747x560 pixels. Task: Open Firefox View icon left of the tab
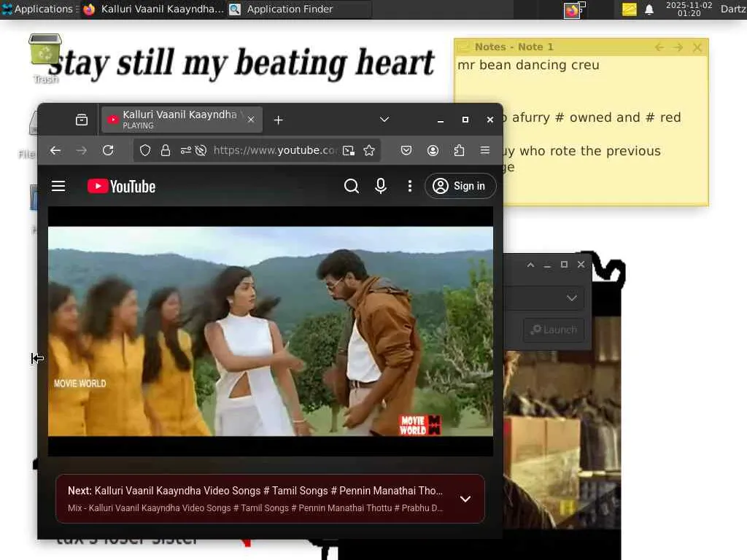click(82, 120)
